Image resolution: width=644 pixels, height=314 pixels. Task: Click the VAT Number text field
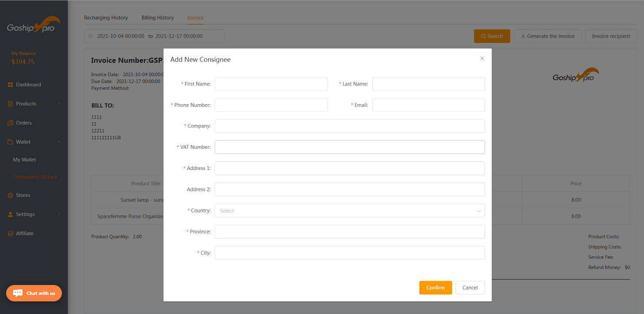pyautogui.click(x=350, y=147)
